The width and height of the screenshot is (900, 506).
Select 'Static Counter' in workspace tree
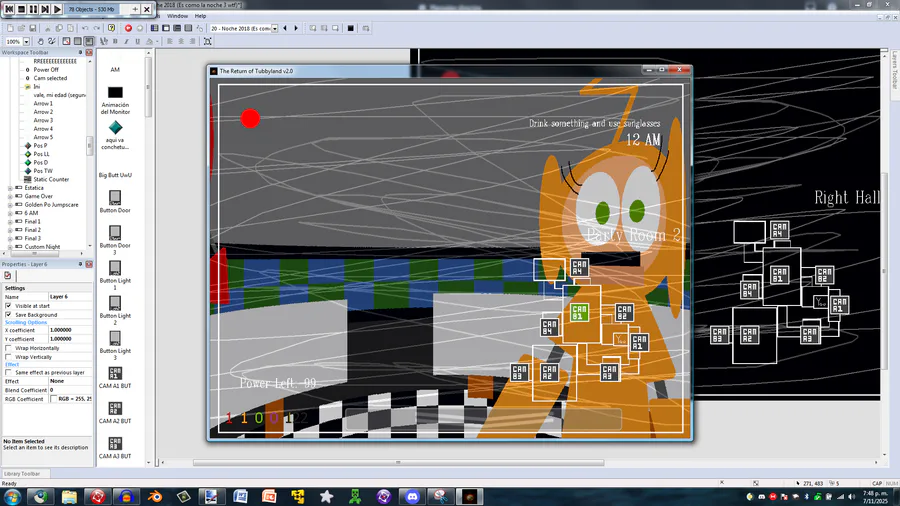[x=51, y=180]
